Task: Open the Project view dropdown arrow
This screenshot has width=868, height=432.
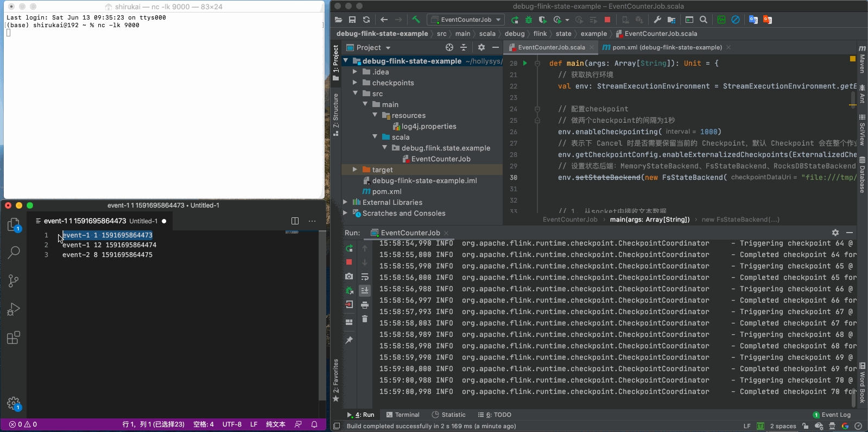Action: pyautogui.click(x=388, y=48)
